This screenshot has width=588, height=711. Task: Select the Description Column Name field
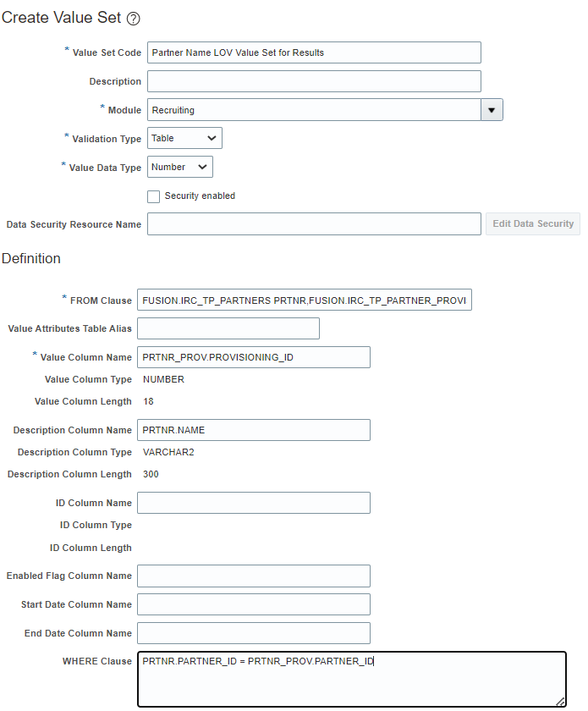[x=253, y=430]
